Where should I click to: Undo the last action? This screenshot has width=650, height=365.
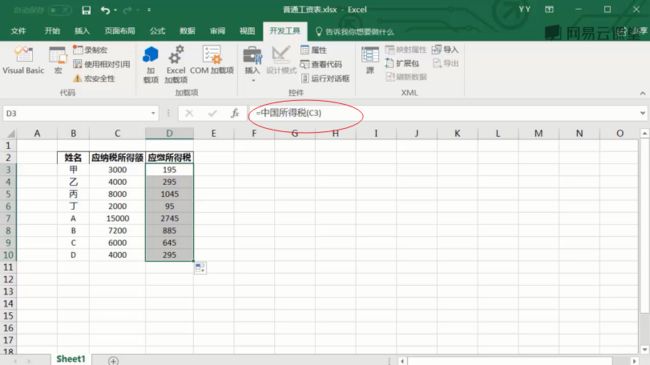click(105, 10)
